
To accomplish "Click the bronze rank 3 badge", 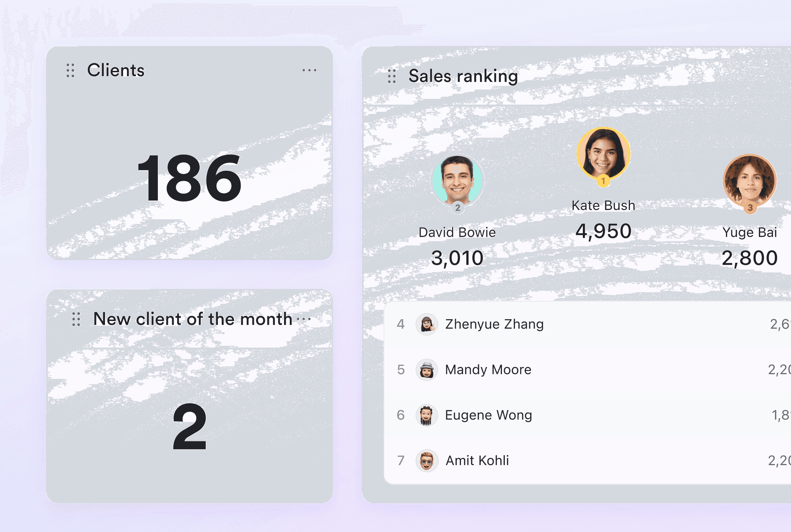I will (750, 208).
